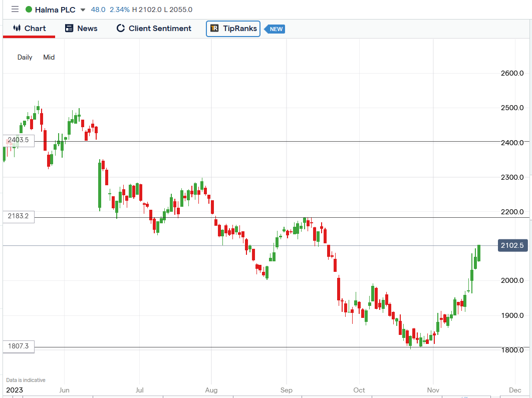Switch to the News tab

[81, 29]
